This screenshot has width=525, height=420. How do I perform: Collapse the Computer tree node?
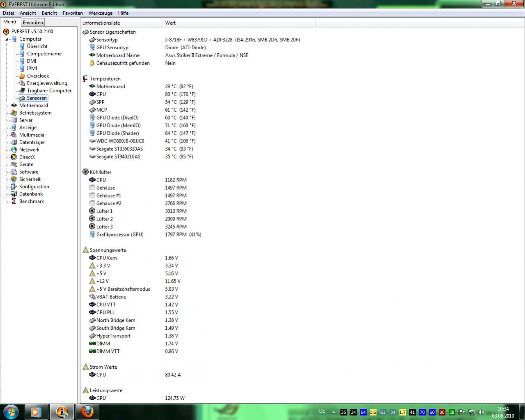pos(7,39)
